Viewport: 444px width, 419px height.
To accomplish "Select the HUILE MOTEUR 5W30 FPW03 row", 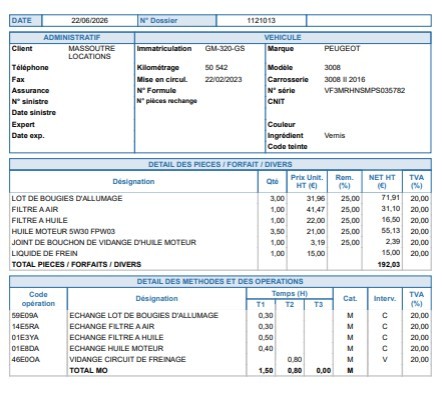I will point(220,231).
